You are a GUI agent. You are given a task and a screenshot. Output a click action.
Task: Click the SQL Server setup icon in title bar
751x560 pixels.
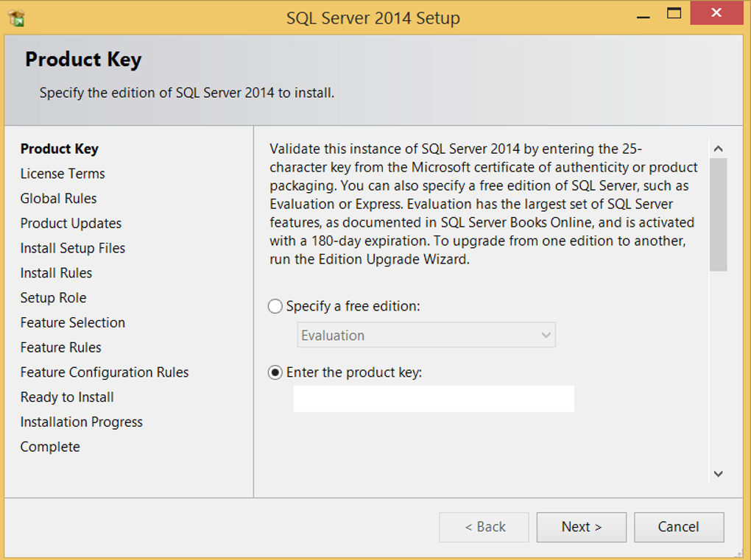click(17, 18)
